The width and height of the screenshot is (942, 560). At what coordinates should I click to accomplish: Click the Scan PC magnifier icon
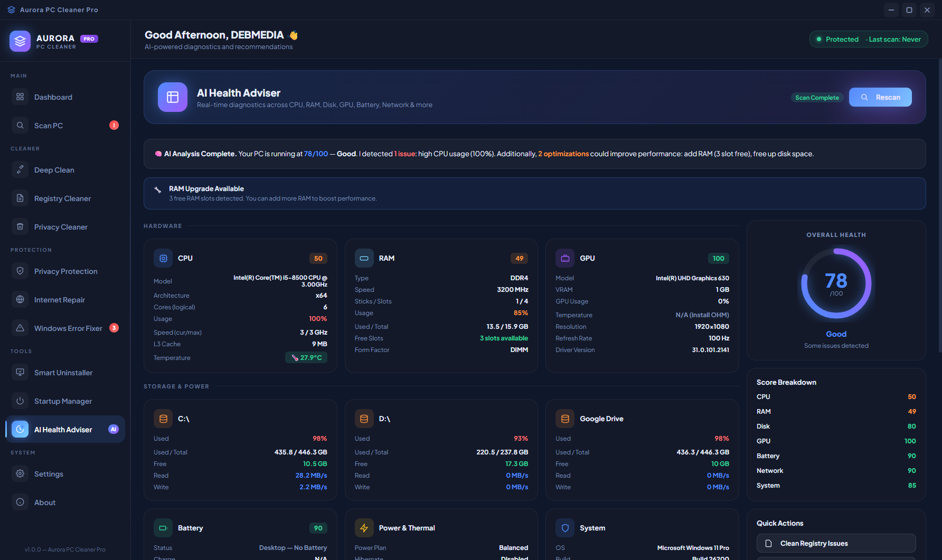20,126
